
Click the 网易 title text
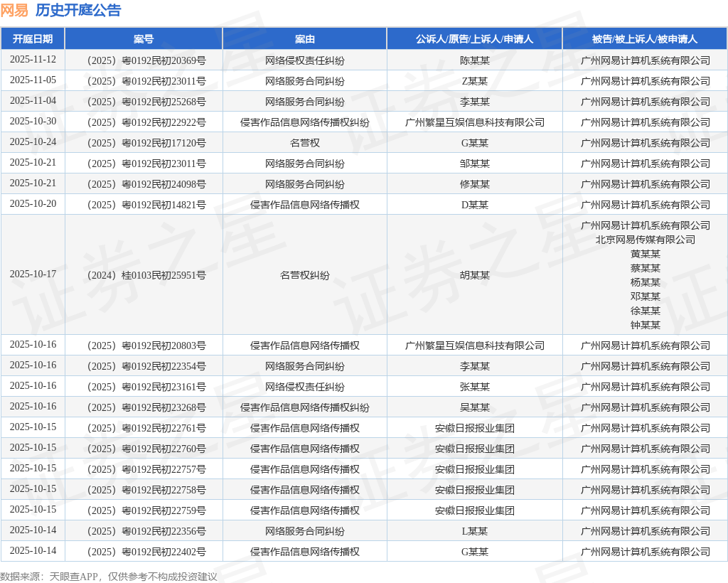pos(14,10)
